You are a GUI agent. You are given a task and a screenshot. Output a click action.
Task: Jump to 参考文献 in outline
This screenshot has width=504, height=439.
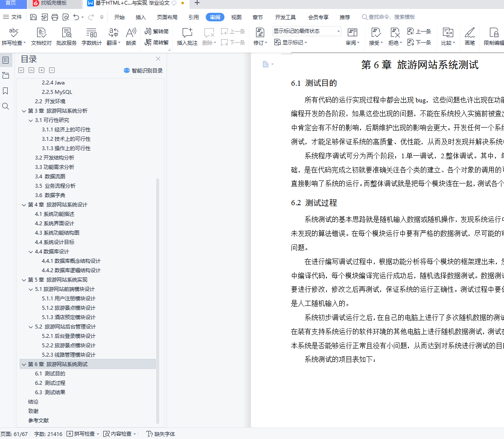(38, 421)
